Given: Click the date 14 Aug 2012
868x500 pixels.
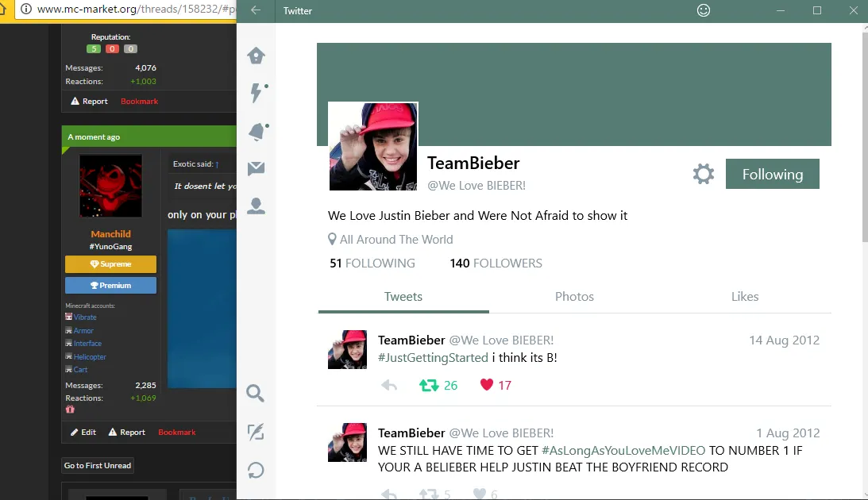Looking at the screenshot, I should pos(784,340).
